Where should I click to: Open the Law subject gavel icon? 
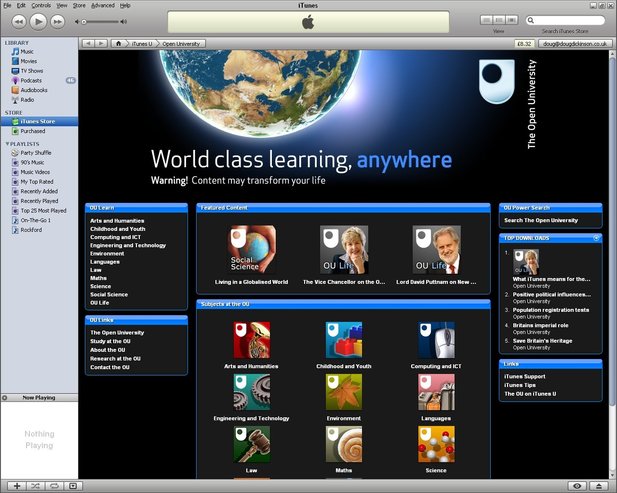[x=251, y=444]
